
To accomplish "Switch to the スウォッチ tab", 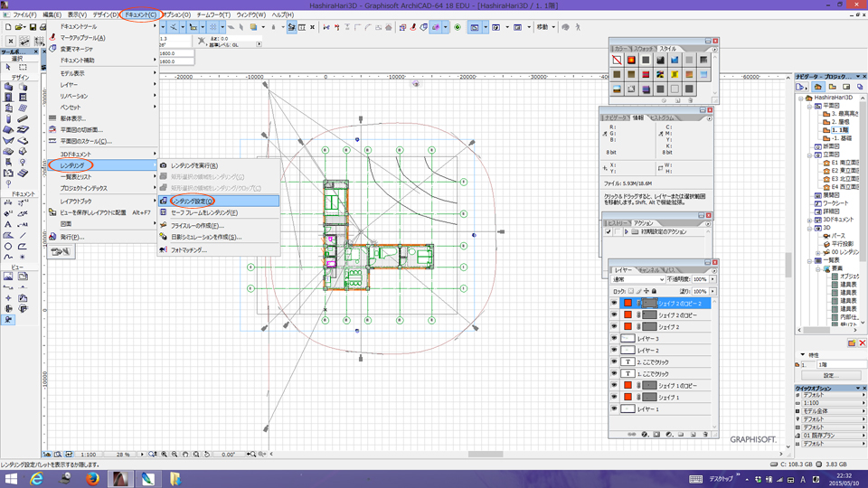I will pos(643,49).
